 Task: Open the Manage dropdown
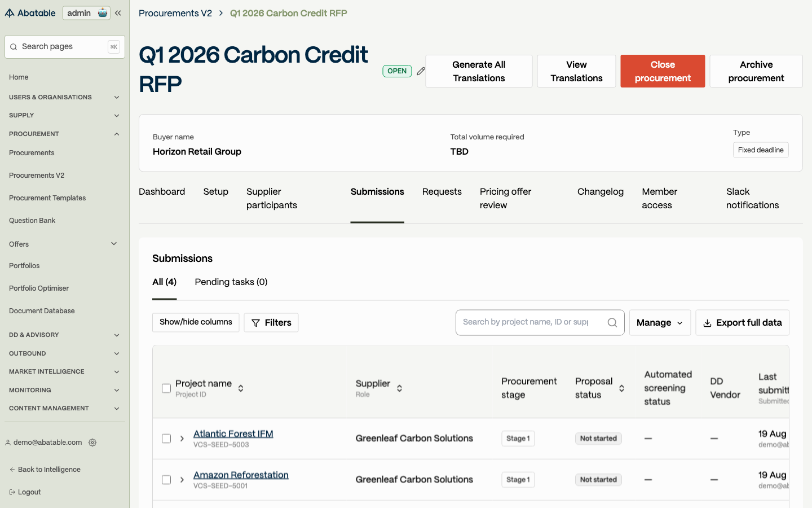(660, 323)
